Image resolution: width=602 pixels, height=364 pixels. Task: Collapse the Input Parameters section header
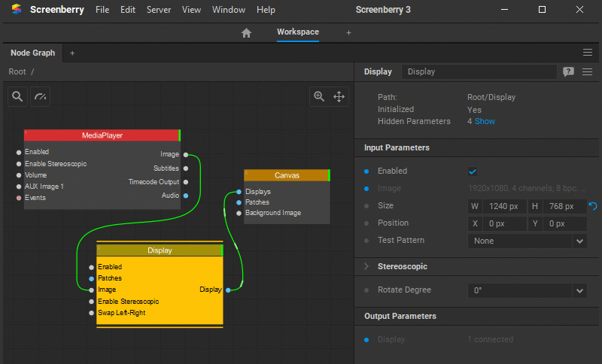tap(476, 147)
